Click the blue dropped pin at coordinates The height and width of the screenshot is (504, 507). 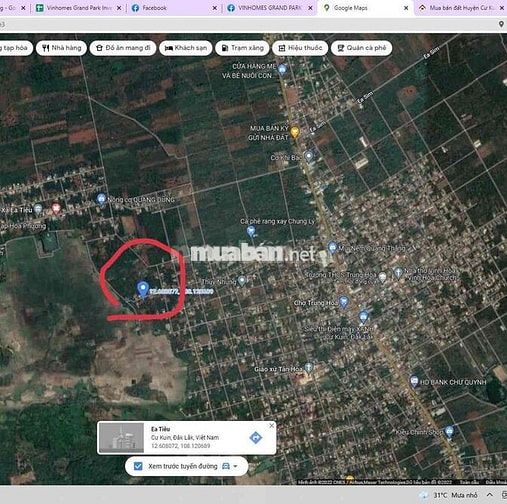(x=143, y=289)
